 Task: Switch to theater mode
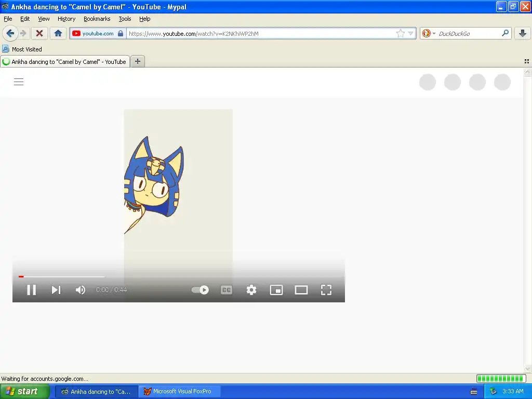coord(301,290)
